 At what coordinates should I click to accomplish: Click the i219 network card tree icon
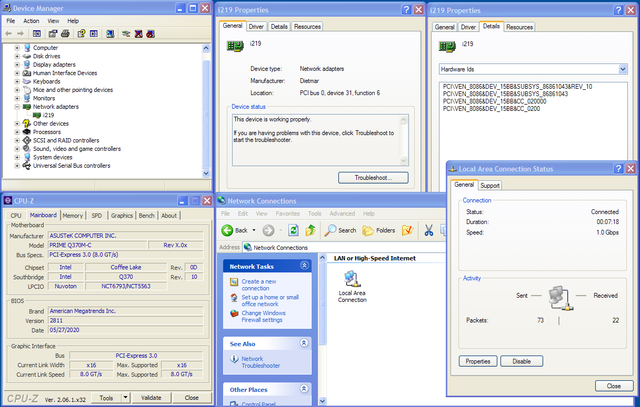click(x=37, y=115)
